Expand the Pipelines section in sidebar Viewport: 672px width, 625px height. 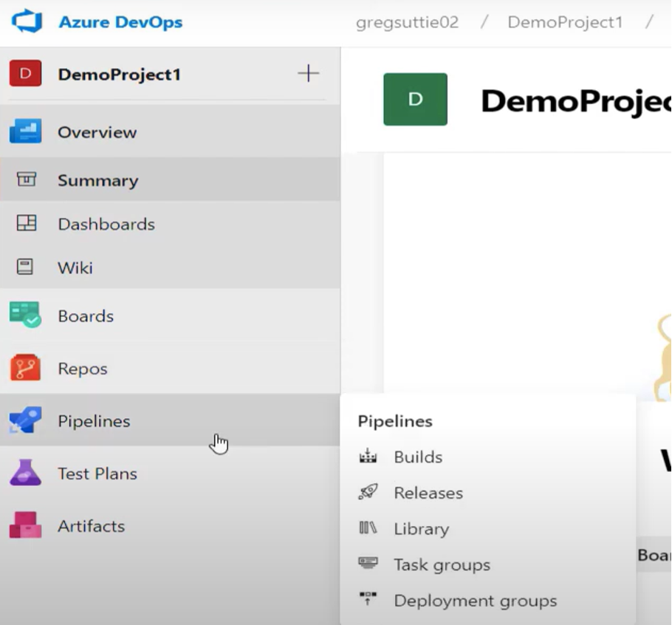point(94,421)
